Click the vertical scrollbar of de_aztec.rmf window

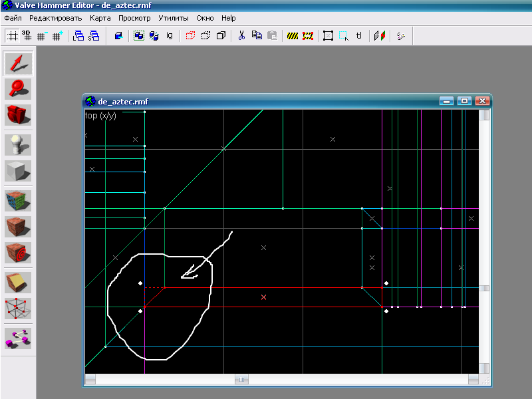pos(485,289)
